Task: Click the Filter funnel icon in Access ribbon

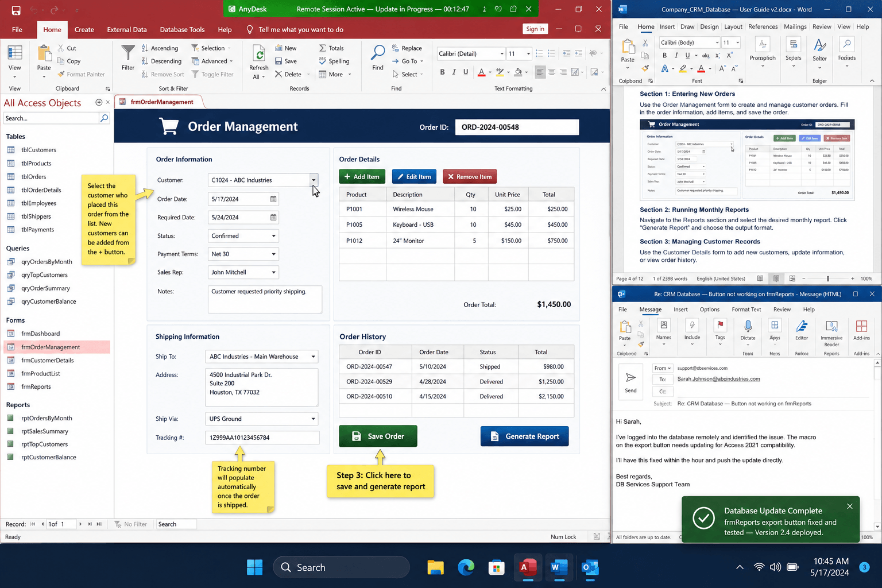Action: tap(128, 53)
